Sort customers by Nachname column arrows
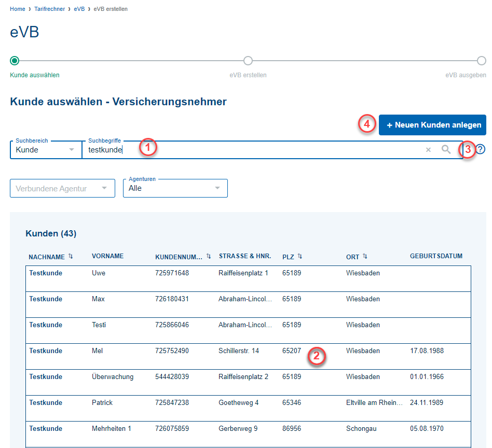The image size is (492, 448). coord(71,256)
